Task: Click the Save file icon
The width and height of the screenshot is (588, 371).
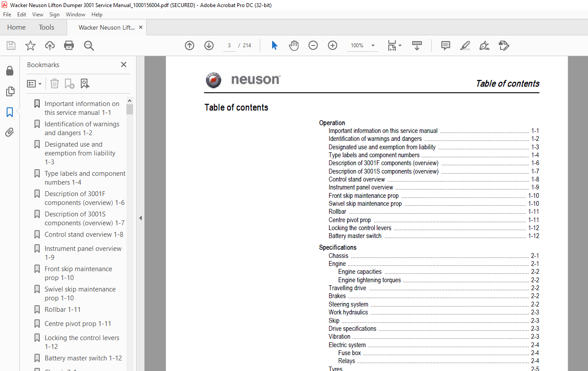Action: [11, 45]
